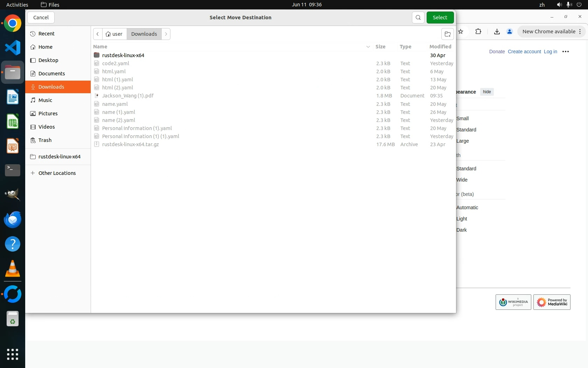Viewport: 588px width, 368px height.
Task: Enable the Dark color option
Action: (461, 230)
